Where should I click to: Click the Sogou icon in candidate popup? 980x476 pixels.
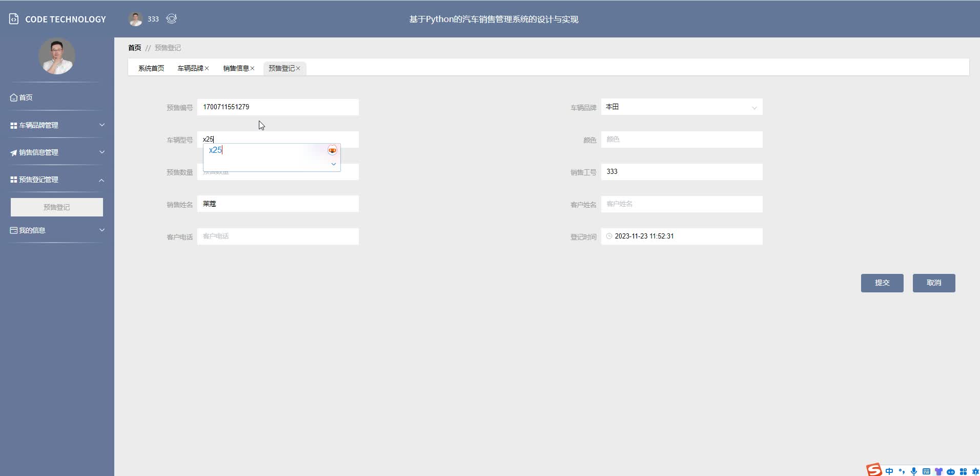332,150
